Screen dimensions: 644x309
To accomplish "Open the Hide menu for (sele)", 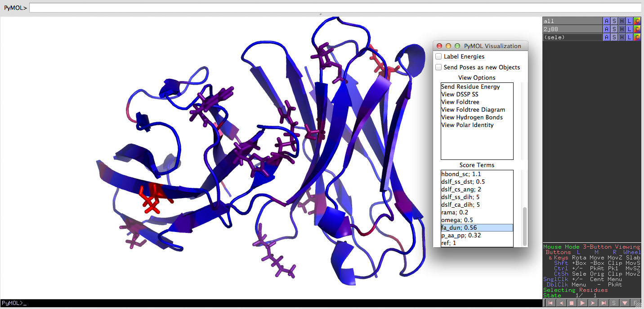I will tap(622, 37).
